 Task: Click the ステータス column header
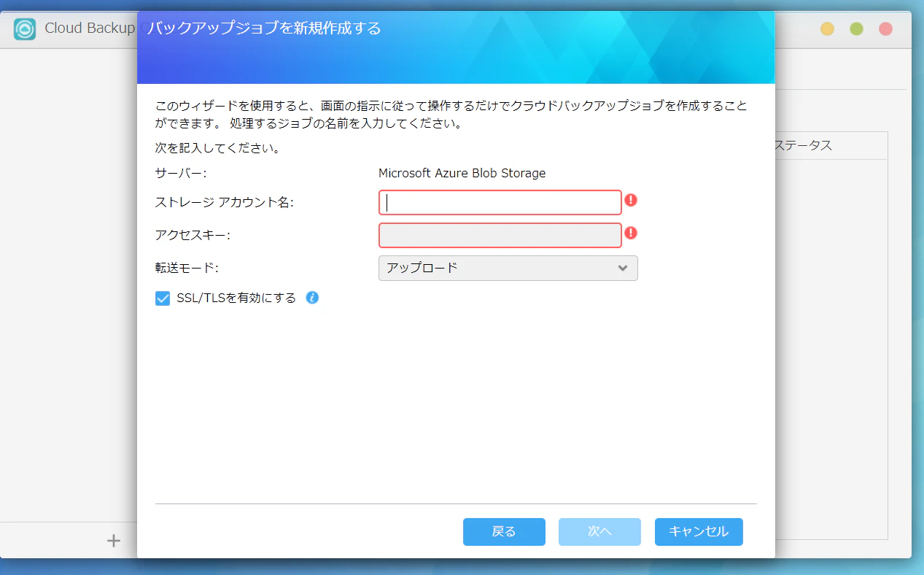point(803,145)
